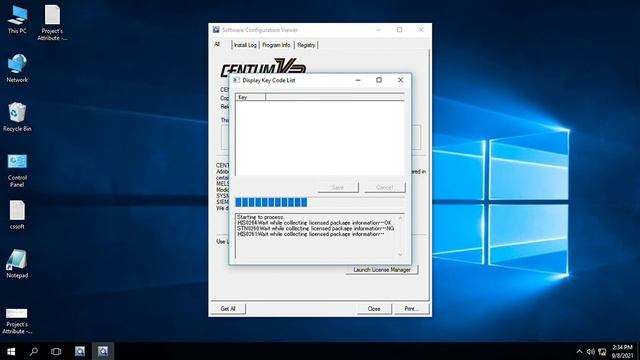Minimize the Software Configuration Viewer window
Screen dimensions: 640x360
pyautogui.click(x=378, y=30)
